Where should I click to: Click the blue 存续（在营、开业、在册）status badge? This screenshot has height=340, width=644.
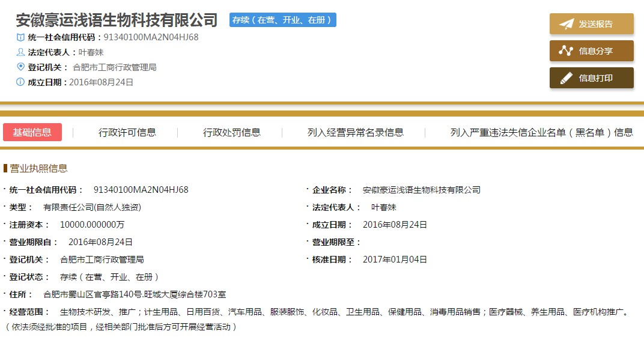283,20
